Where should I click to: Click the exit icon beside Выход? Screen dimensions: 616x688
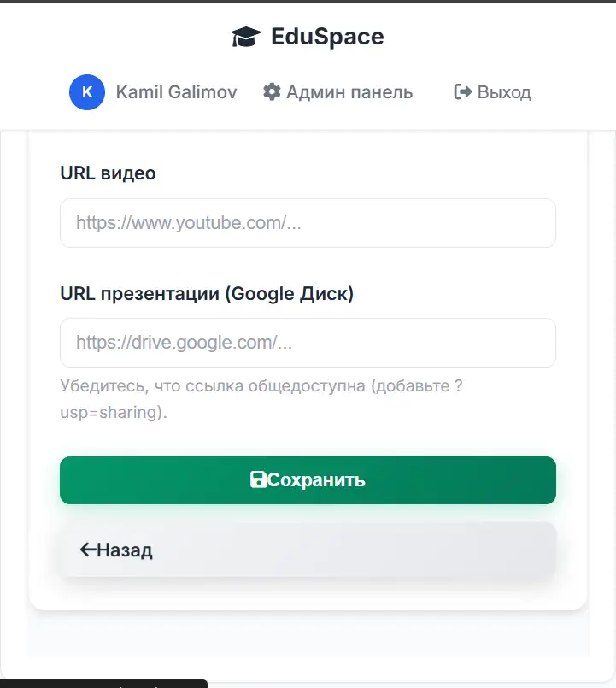461,91
